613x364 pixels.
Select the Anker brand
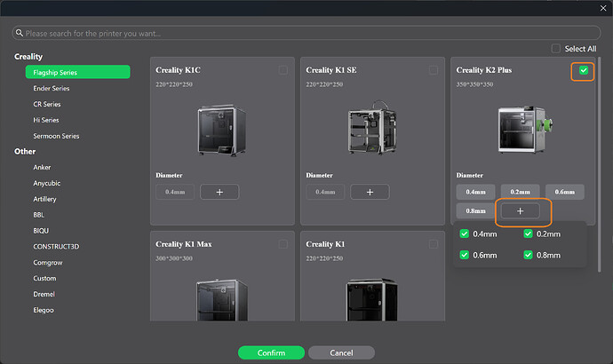point(42,167)
